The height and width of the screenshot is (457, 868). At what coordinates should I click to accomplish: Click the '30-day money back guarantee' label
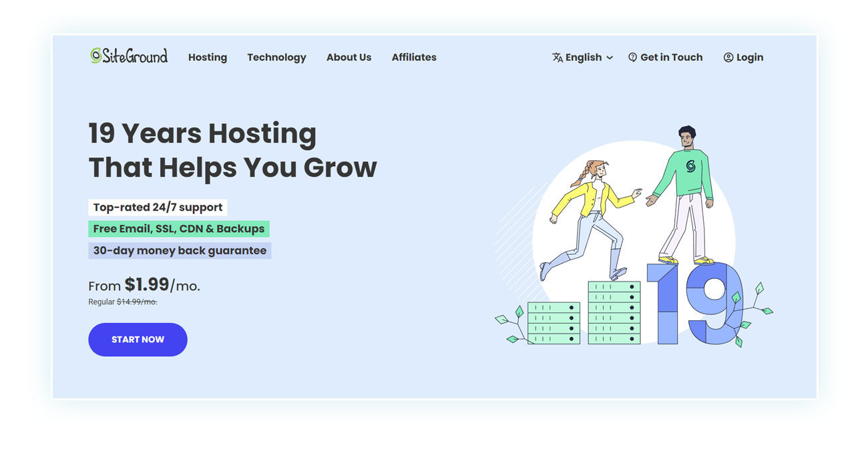pyautogui.click(x=180, y=251)
